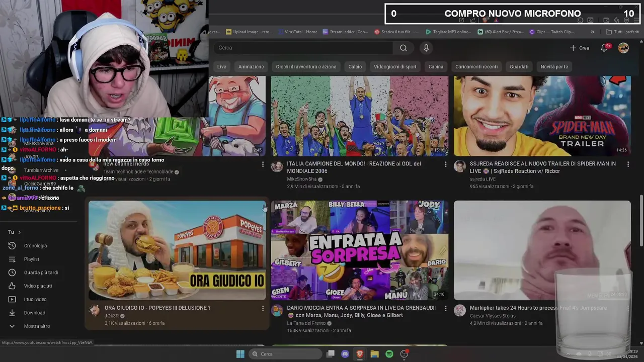Open File Explorer from the taskbar
Viewport: 644px width, 362px height.
click(374, 354)
